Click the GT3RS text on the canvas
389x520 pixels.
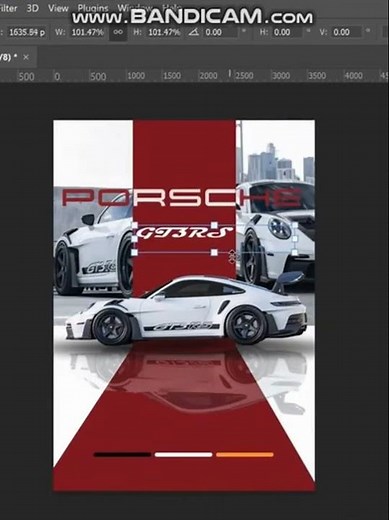click(184, 233)
